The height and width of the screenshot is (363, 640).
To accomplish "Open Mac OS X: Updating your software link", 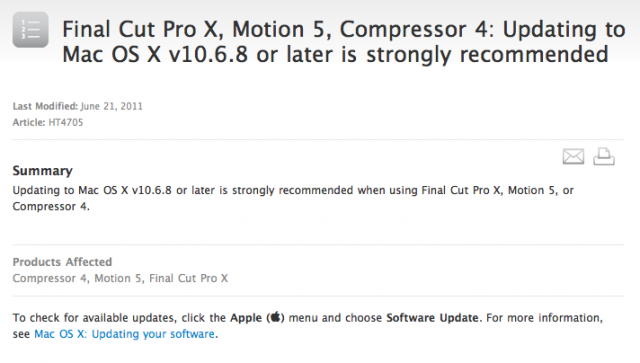I will click(x=124, y=334).
